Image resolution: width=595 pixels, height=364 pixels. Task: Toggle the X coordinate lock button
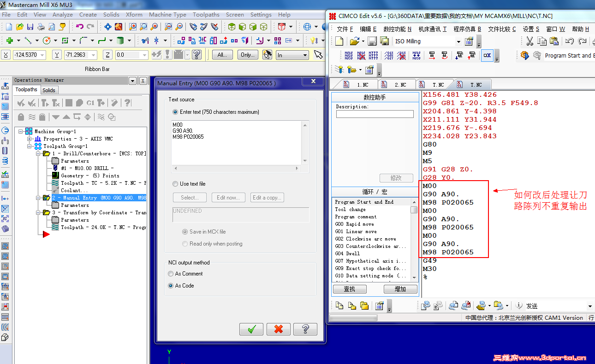pos(6,55)
